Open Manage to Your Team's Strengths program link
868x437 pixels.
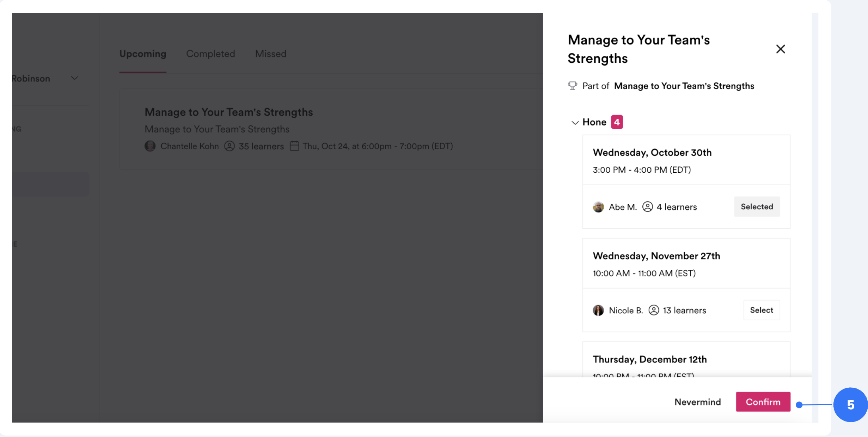(684, 86)
